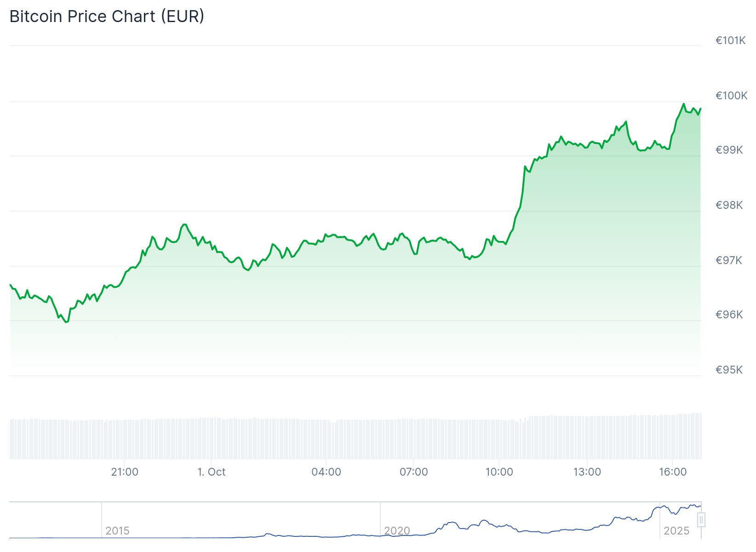
Task: Click the price line's highest peak near €100K
Action: 683,104
